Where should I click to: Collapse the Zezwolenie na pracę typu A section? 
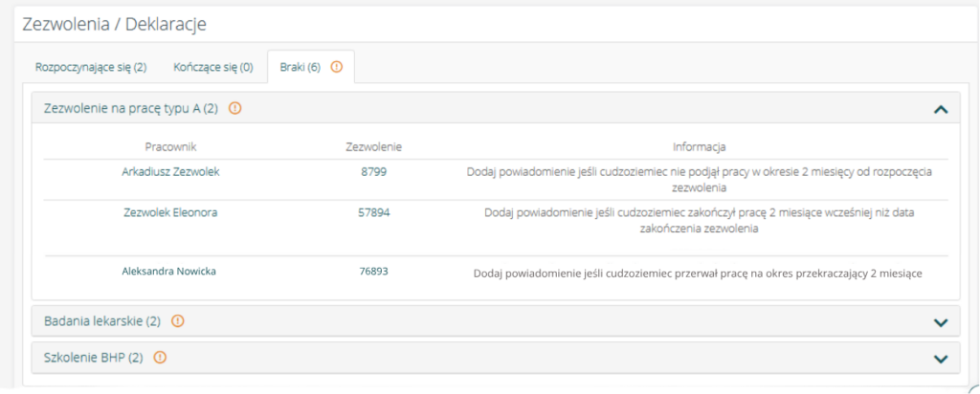940,110
